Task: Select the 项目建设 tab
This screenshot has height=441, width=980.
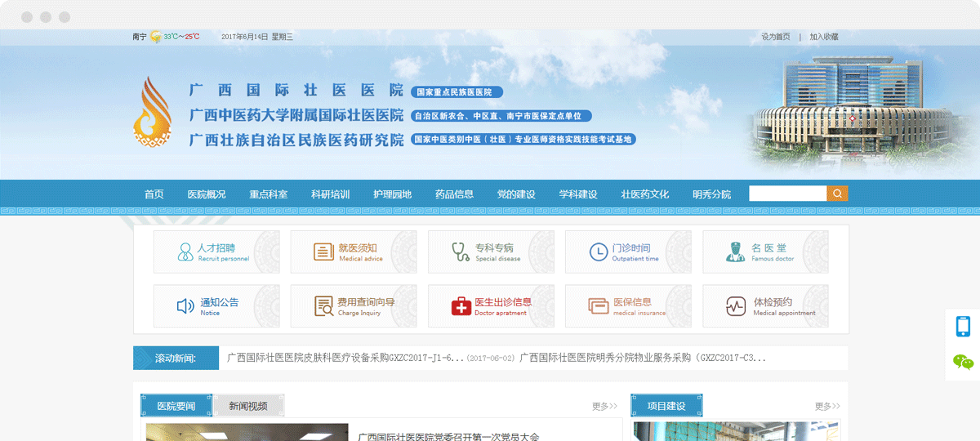Action: [666, 406]
